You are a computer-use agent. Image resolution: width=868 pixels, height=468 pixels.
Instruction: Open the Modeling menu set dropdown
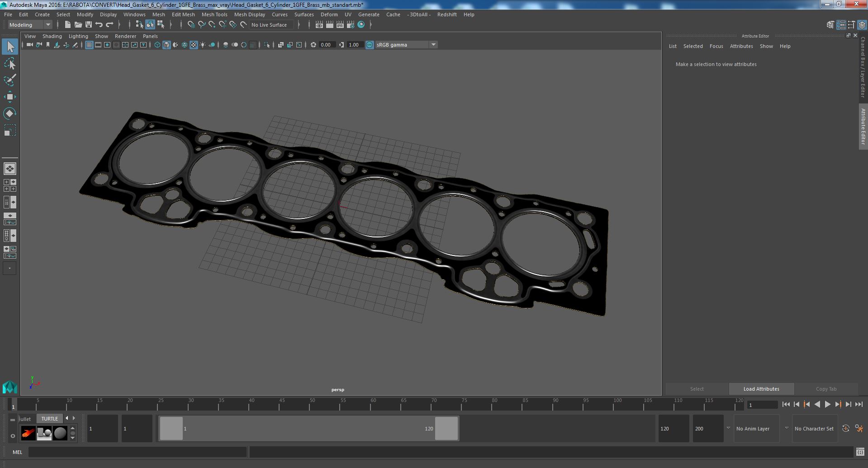tap(30, 25)
